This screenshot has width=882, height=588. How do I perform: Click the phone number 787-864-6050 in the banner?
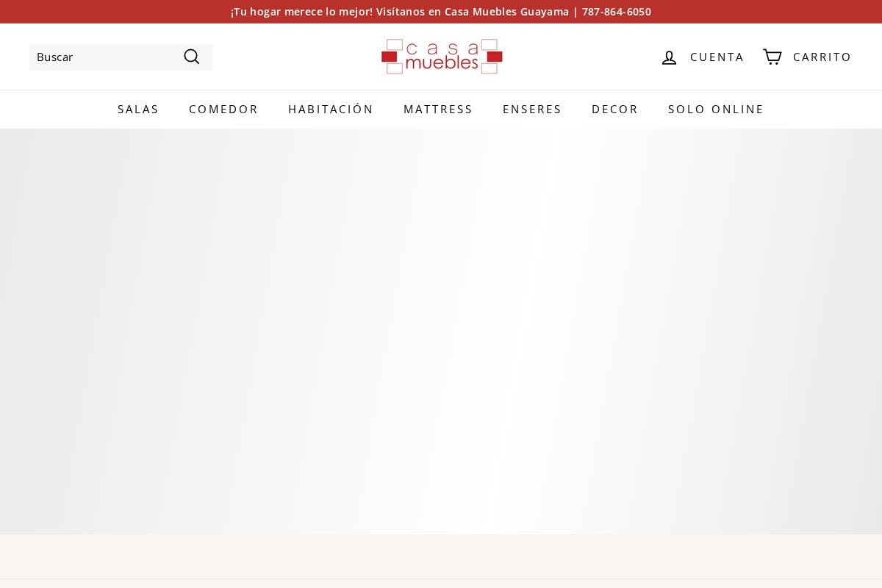(617, 11)
